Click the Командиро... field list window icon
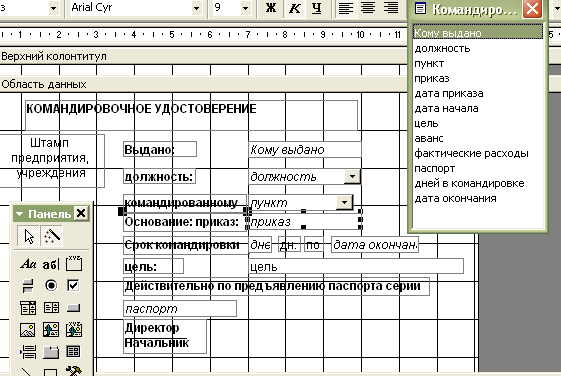The height and width of the screenshot is (376, 561). click(x=420, y=9)
